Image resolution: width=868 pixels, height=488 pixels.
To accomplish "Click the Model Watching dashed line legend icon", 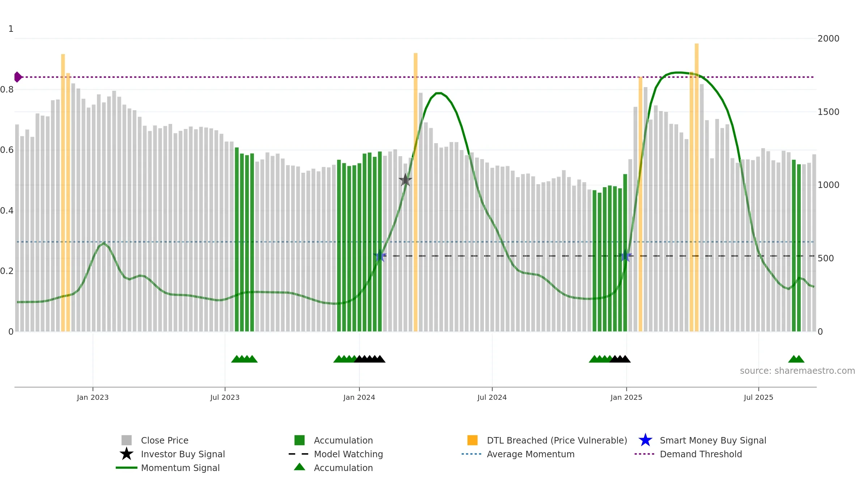I will (x=298, y=454).
